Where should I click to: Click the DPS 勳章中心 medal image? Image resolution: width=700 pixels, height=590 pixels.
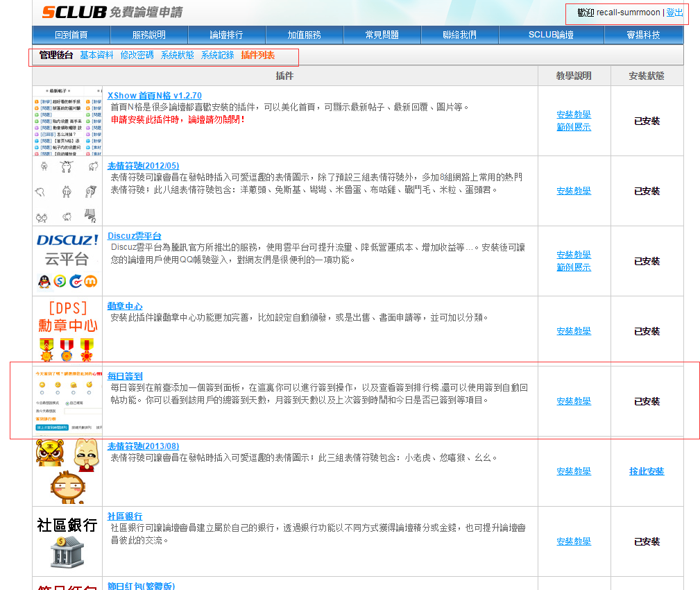(x=67, y=331)
